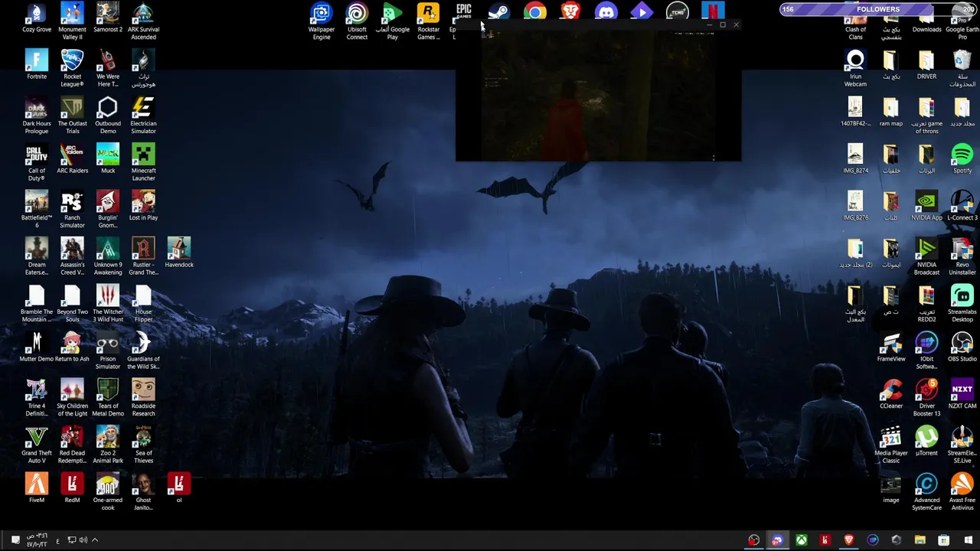Screen dimensions: 980x551
Task: Open the Cozy Grove desktop shortcut
Action: coord(36,18)
